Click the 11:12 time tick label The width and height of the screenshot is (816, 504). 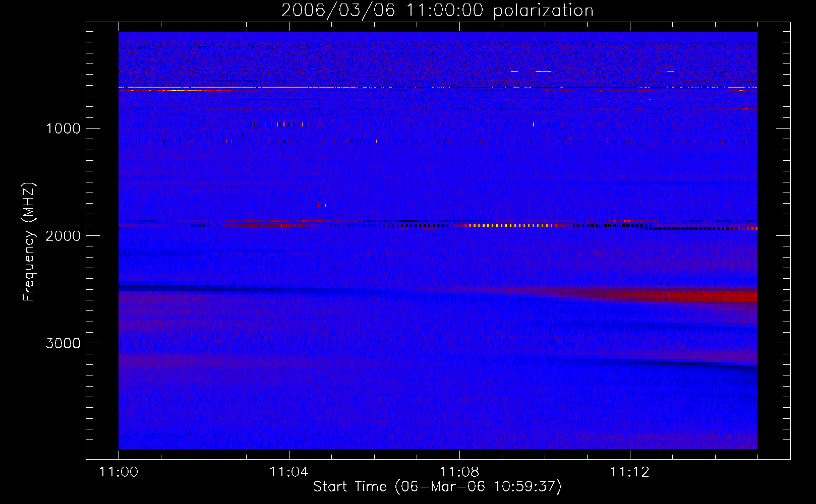[629, 472]
